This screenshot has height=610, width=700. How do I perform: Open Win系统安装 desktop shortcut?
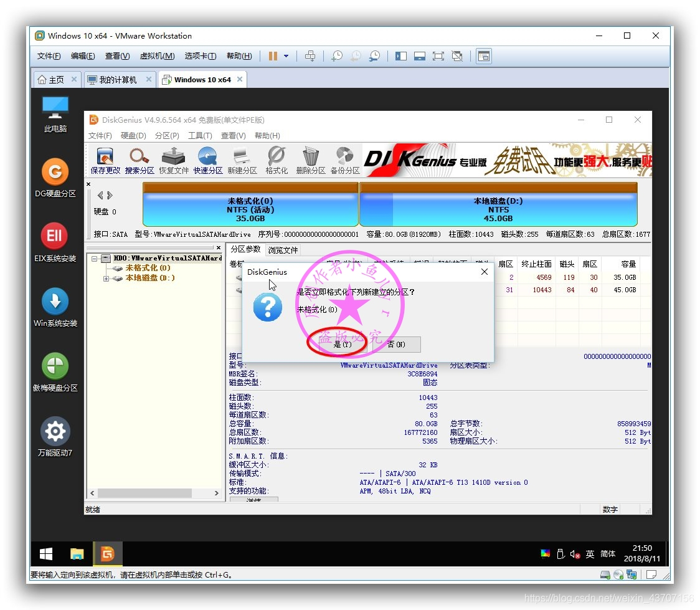point(55,307)
